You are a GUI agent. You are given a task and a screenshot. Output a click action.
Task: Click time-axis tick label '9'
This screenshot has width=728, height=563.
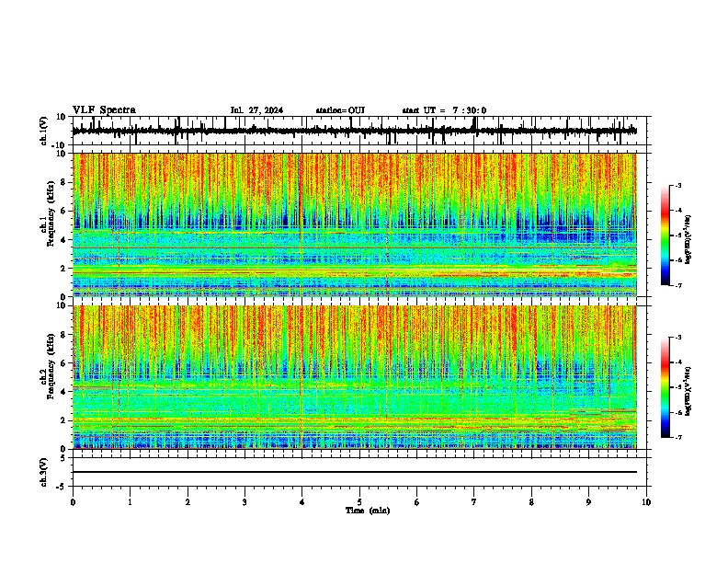point(588,502)
